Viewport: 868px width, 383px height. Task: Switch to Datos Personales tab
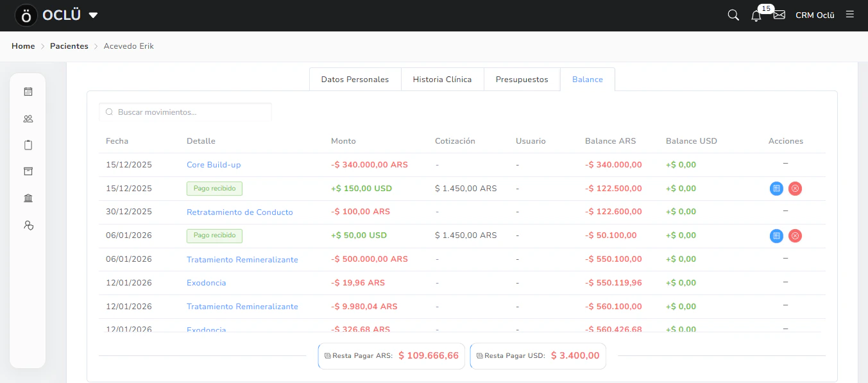tap(355, 80)
